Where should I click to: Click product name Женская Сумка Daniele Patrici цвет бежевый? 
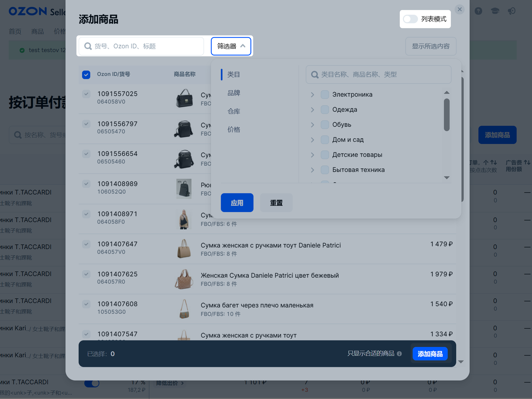click(x=270, y=275)
